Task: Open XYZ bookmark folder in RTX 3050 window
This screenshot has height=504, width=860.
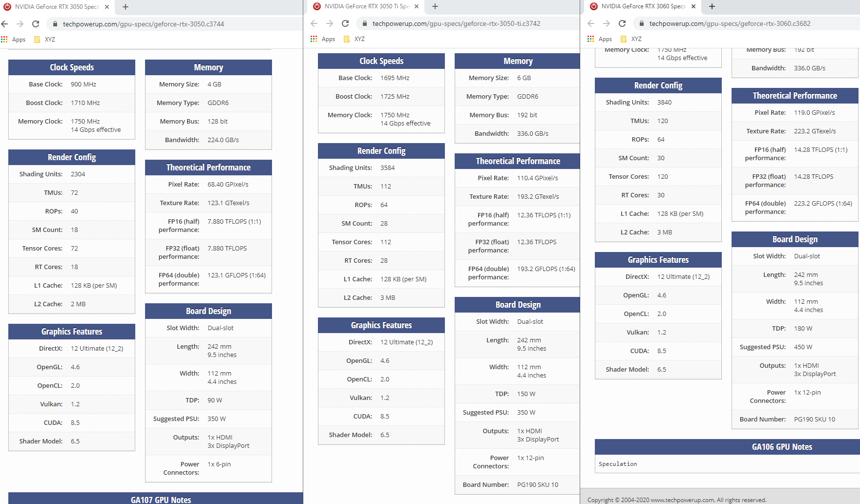Action: 44,40
